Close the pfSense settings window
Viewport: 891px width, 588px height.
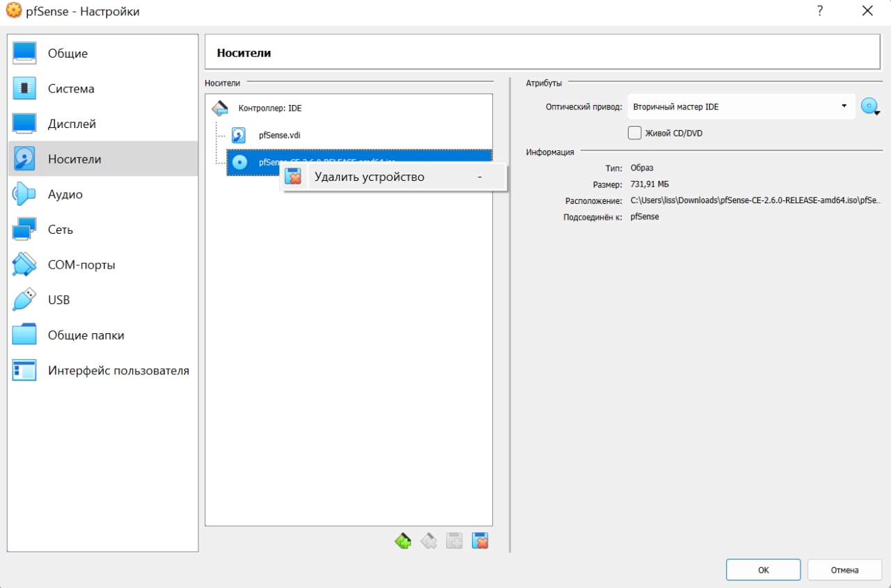[x=867, y=11]
